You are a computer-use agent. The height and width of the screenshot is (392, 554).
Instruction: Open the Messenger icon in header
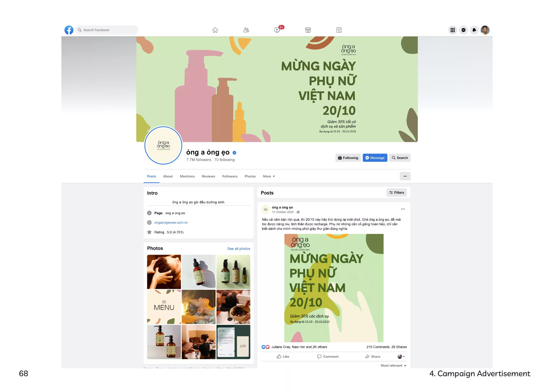coord(463,30)
